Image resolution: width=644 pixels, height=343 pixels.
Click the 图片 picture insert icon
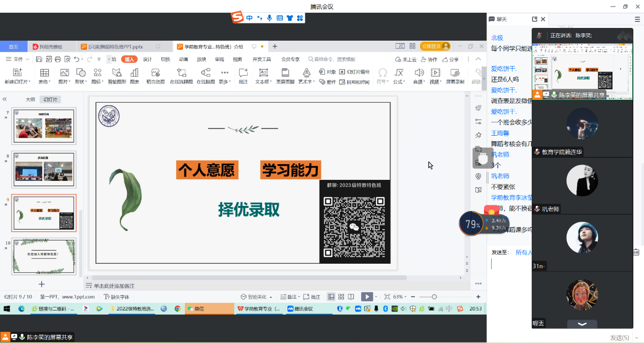[x=65, y=73]
